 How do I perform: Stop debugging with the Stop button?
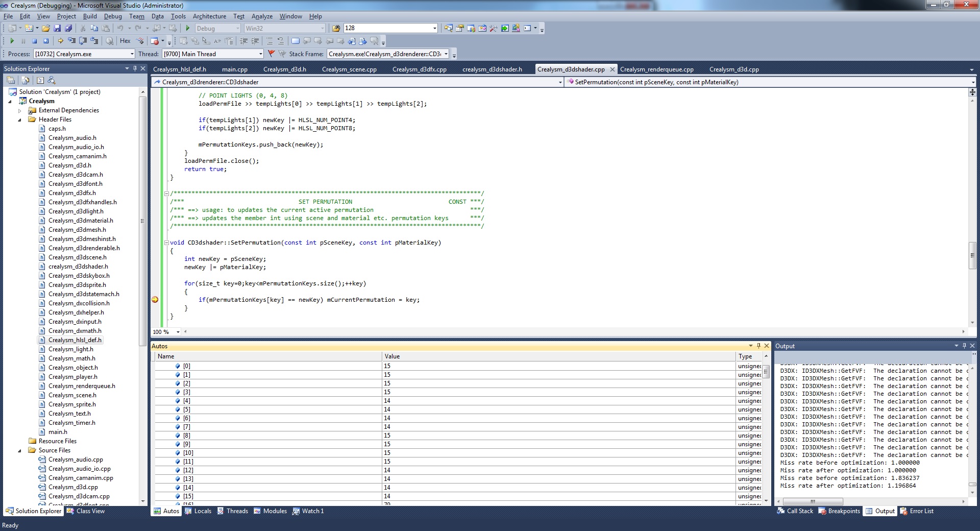(34, 41)
